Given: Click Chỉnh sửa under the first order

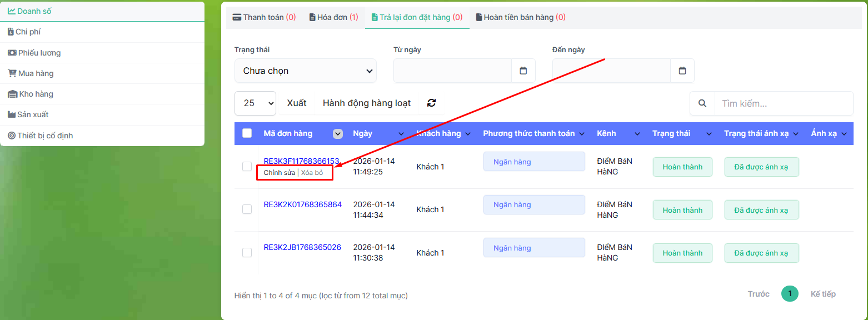Looking at the screenshot, I should [279, 173].
